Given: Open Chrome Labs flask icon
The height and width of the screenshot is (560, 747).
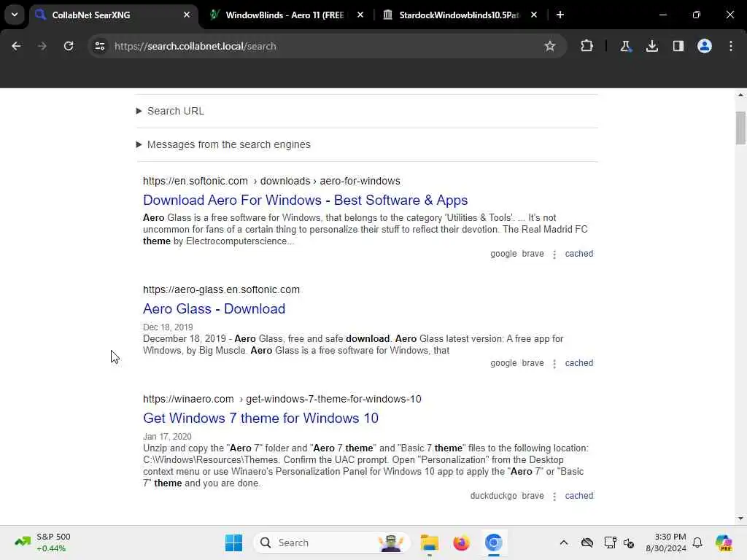Looking at the screenshot, I should [x=625, y=46].
